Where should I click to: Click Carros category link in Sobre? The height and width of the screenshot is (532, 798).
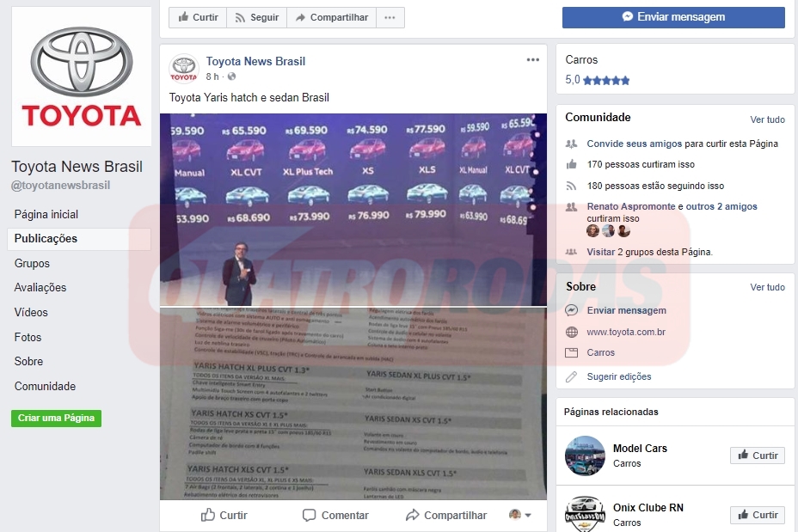click(x=600, y=352)
